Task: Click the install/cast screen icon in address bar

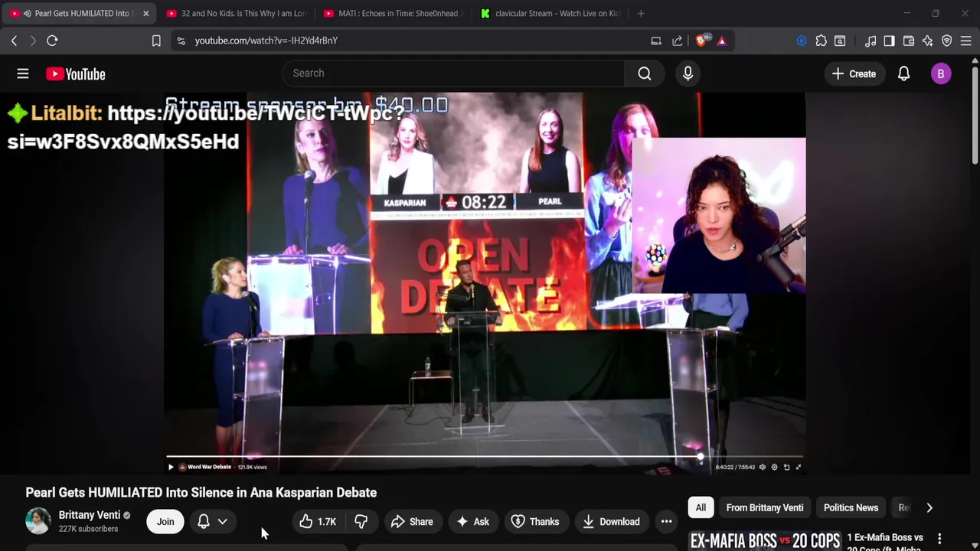Action: 656,41
